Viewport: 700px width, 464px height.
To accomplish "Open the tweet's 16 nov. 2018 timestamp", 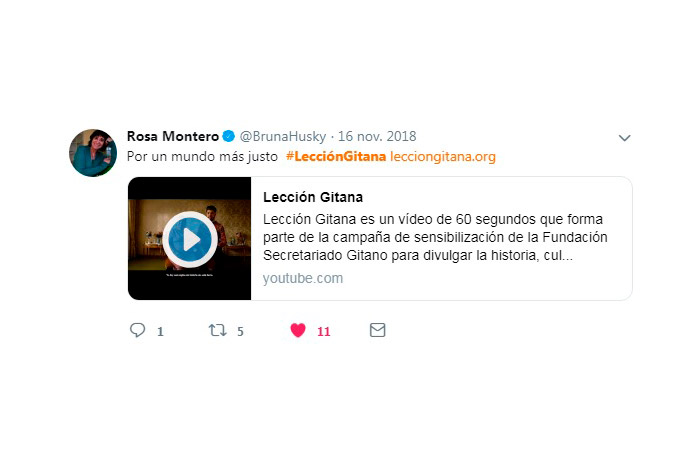I will click(377, 136).
